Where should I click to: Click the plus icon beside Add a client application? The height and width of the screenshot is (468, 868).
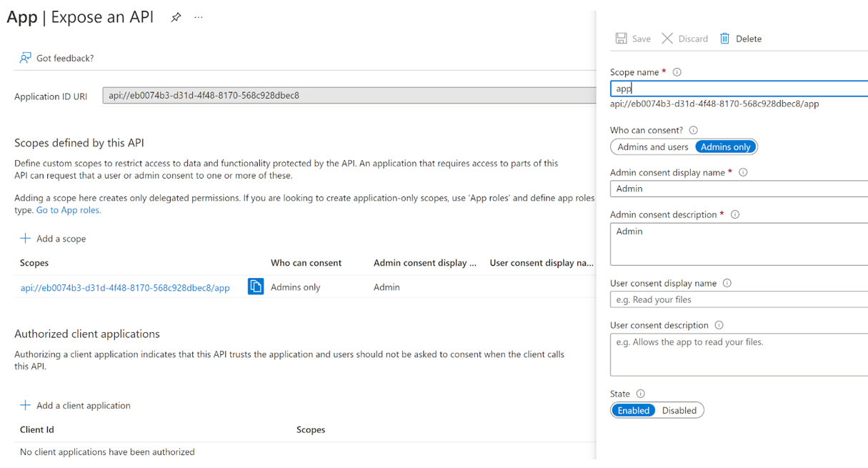(25, 405)
